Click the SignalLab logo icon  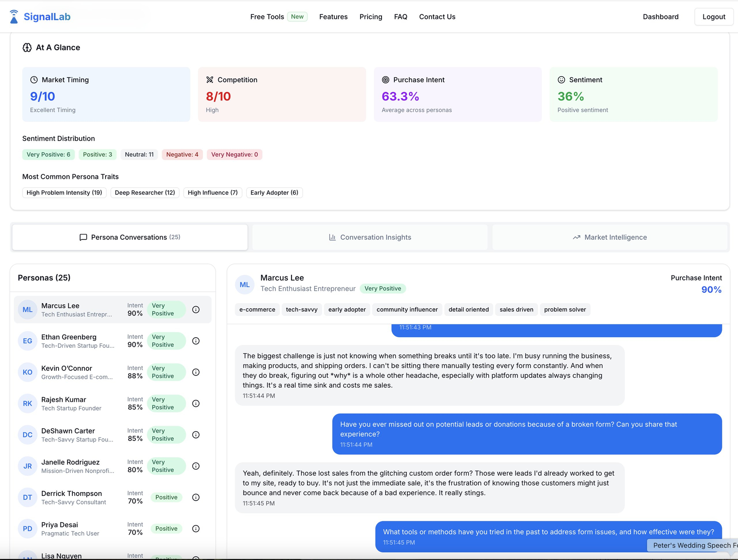[14, 17]
